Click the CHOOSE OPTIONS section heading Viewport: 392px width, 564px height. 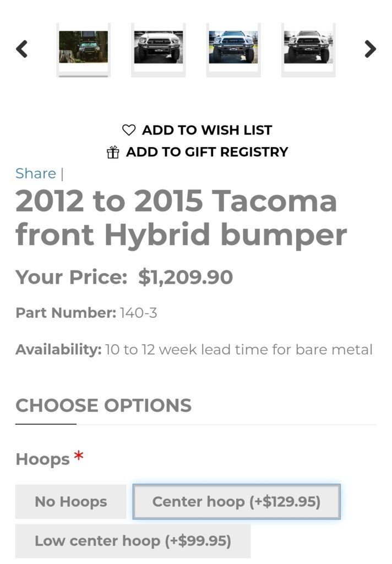click(104, 405)
